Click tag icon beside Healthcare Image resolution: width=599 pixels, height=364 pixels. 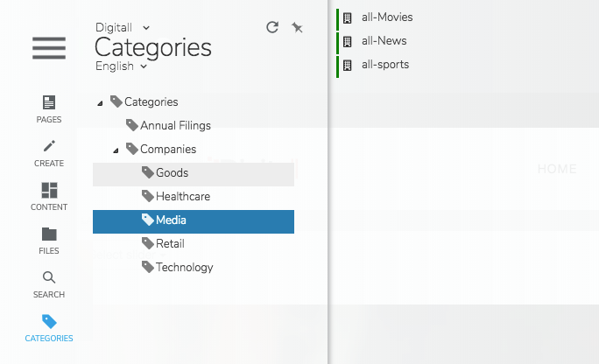coord(147,196)
